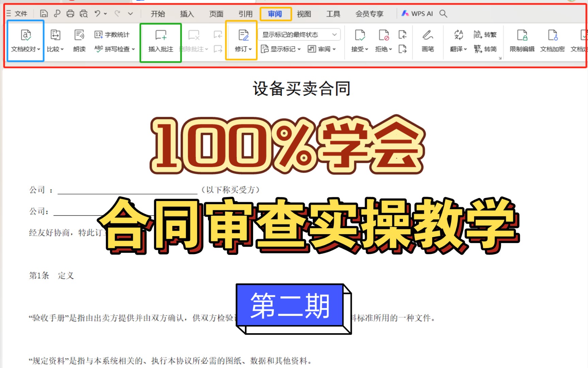The height and width of the screenshot is (368, 588).
Task: Convert text with 简转繁
Action: pyautogui.click(x=485, y=35)
